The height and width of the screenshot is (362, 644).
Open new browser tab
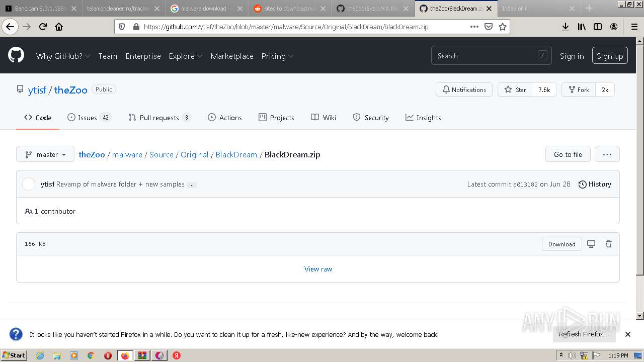coord(589,9)
